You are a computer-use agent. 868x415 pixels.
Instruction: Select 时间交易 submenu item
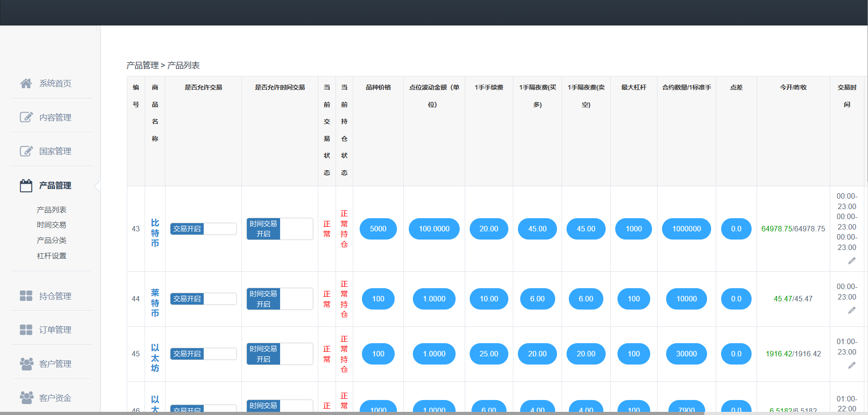[51, 225]
